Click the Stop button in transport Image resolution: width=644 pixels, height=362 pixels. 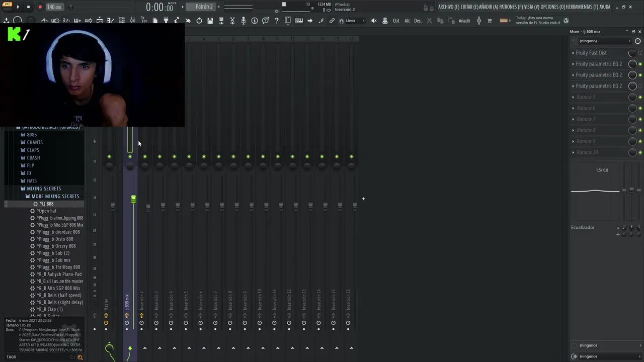click(28, 7)
